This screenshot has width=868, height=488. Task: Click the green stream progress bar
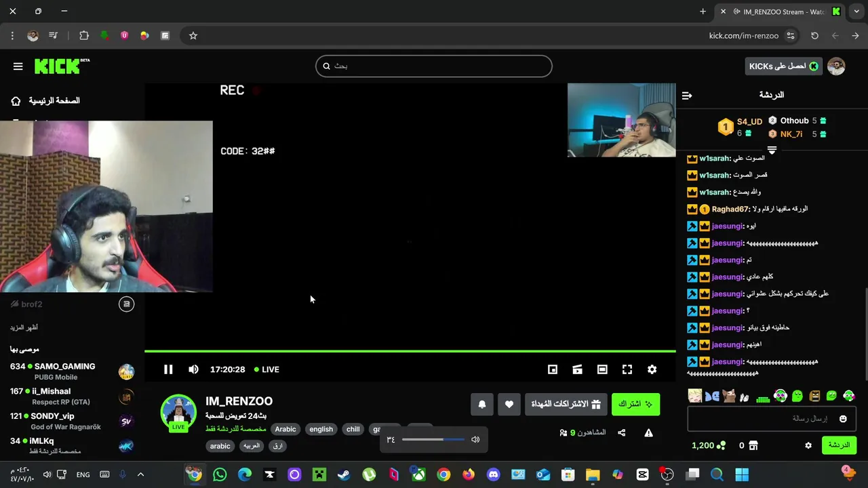(x=410, y=351)
